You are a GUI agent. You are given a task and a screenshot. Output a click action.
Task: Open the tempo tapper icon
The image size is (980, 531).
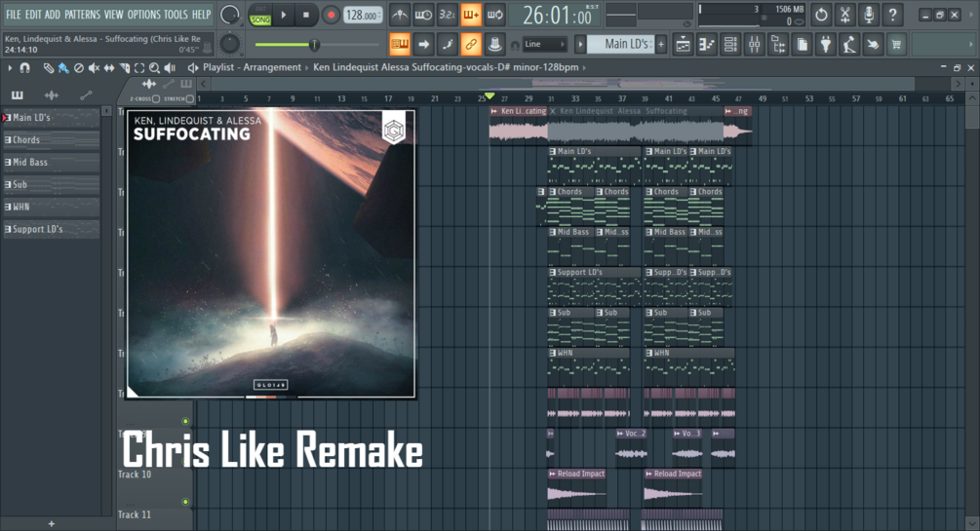point(849,45)
